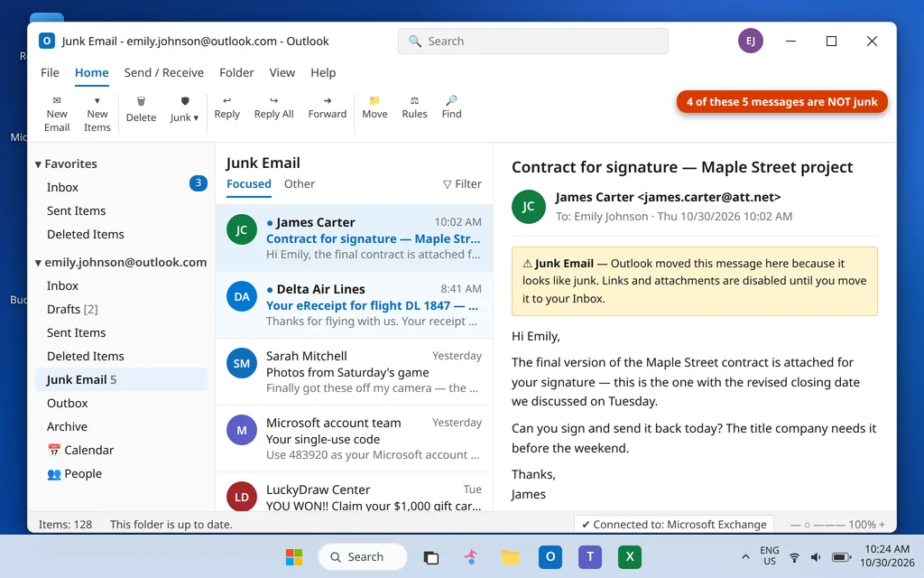Viewport: 924px width, 578px height.
Task: Click the Outlook search box
Action: coord(532,42)
